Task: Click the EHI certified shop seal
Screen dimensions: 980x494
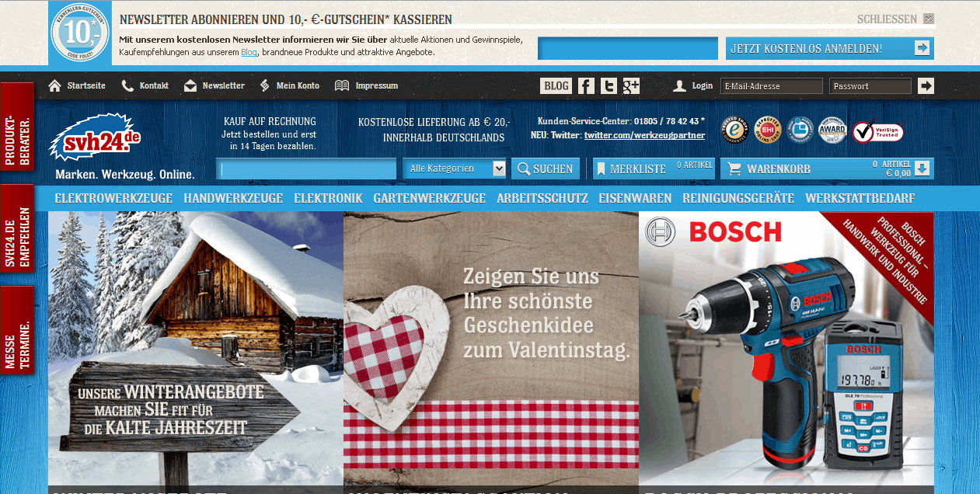Action: pos(767,130)
